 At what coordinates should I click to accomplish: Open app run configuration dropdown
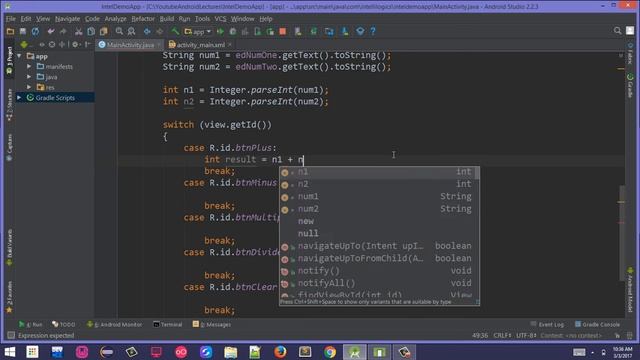[198, 31]
